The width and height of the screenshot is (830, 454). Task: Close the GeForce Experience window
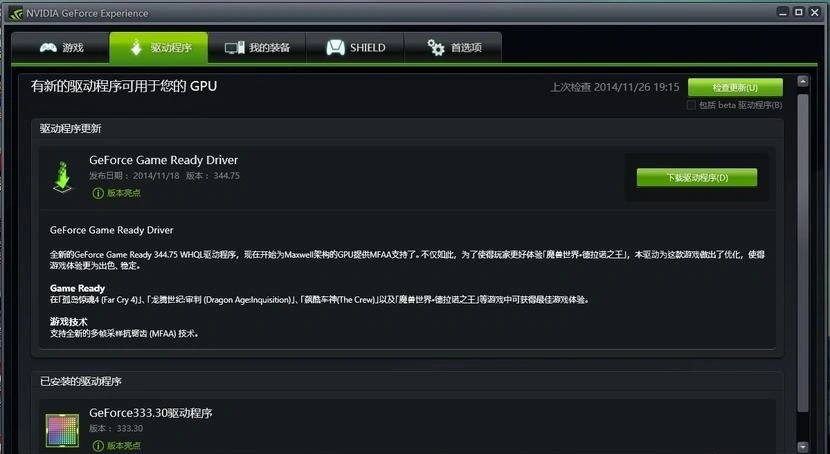pos(815,12)
